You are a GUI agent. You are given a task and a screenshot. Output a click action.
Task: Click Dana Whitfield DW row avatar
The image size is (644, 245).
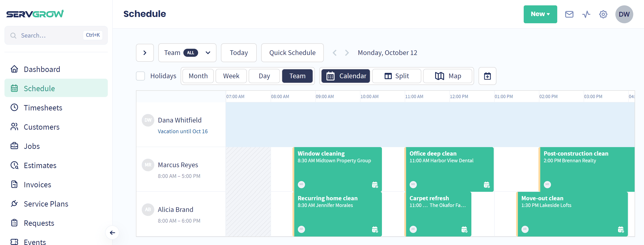[x=148, y=120]
